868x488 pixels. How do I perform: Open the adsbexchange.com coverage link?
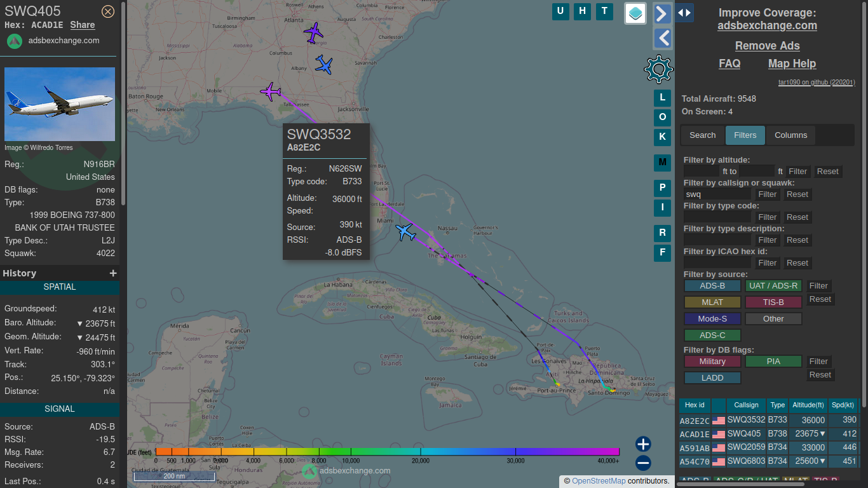click(x=767, y=26)
